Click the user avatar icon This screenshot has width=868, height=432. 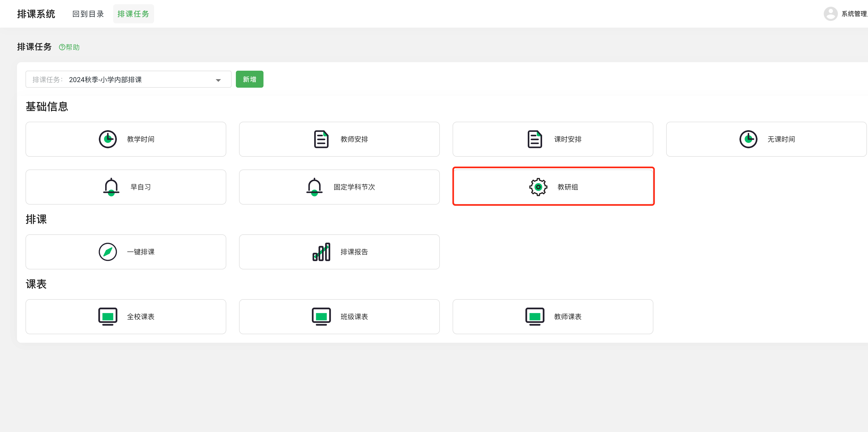tap(830, 14)
